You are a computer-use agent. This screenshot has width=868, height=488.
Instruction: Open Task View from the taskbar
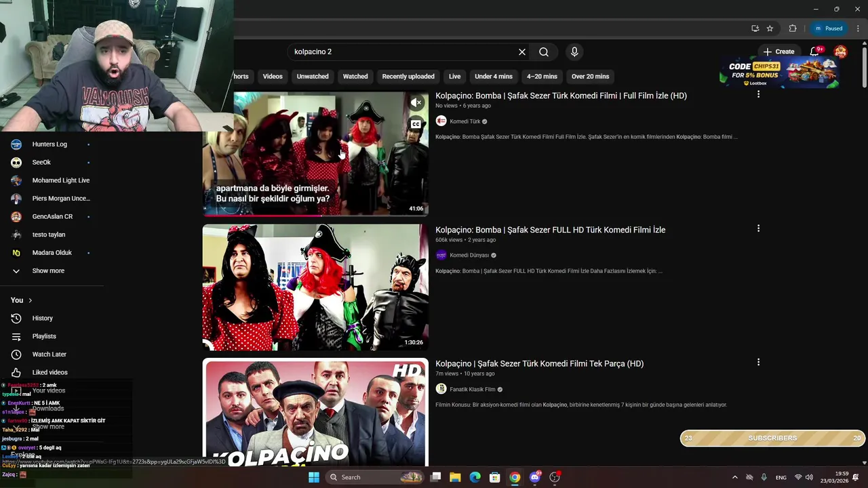click(x=435, y=477)
